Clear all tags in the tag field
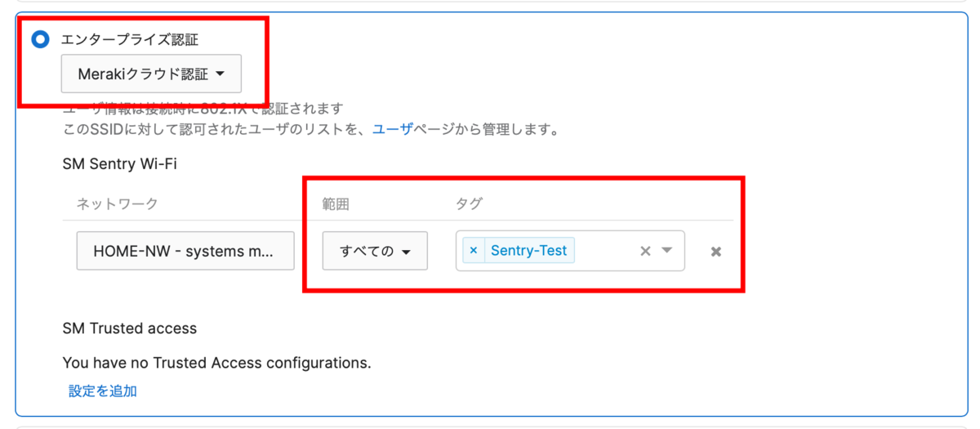980x429 pixels. pos(645,251)
